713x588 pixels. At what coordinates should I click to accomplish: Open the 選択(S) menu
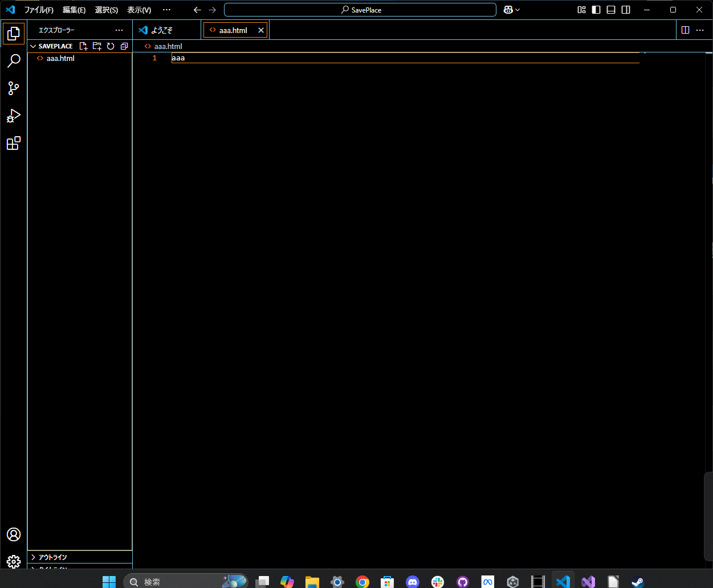click(107, 10)
